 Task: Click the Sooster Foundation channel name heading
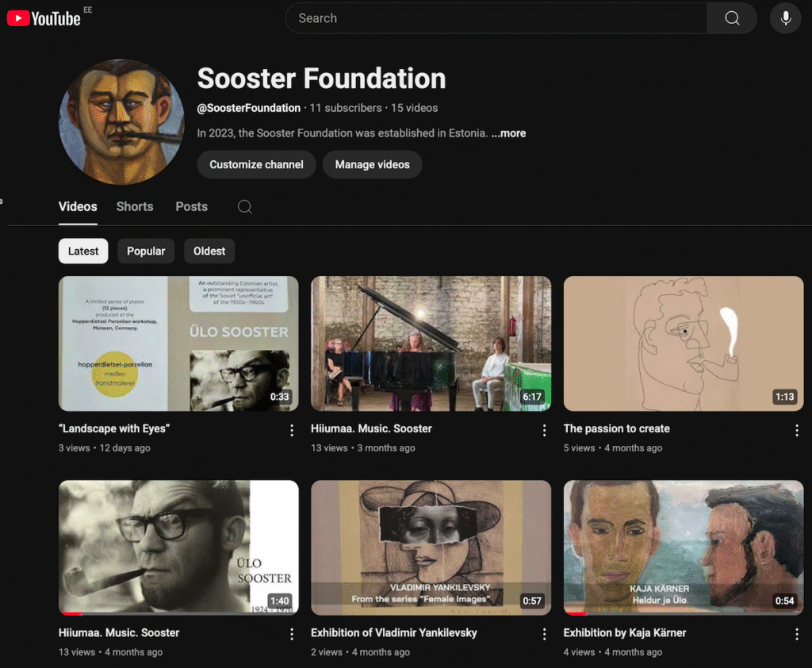(322, 79)
